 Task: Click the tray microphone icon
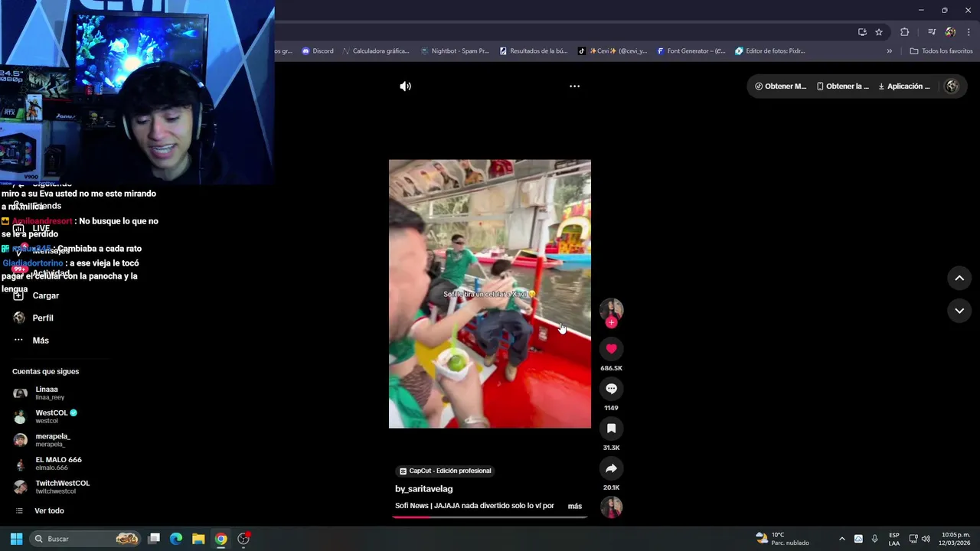click(x=875, y=539)
